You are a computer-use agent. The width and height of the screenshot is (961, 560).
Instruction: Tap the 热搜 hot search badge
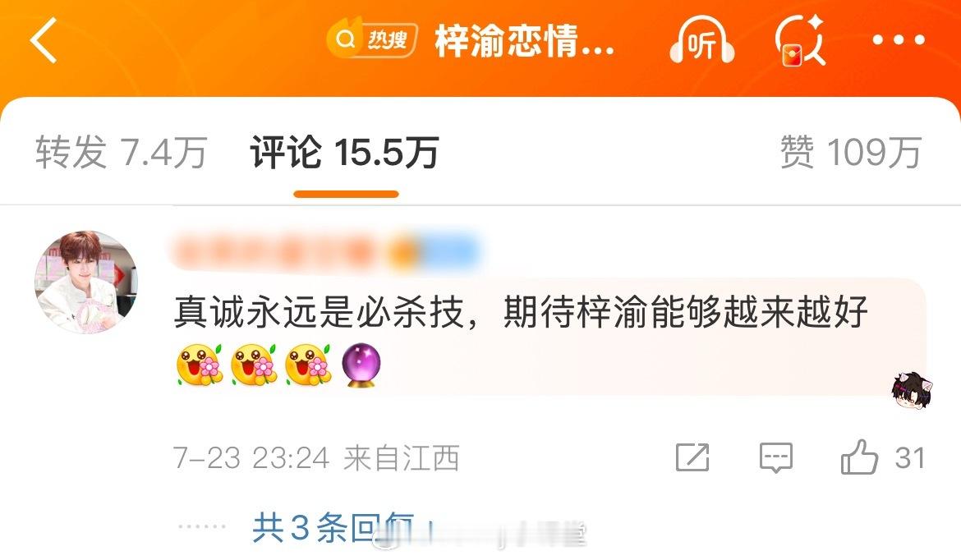[372, 40]
